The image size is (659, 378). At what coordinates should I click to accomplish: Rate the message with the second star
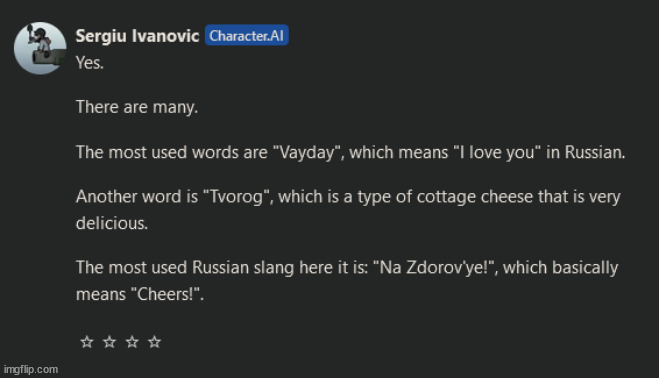tap(109, 342)
